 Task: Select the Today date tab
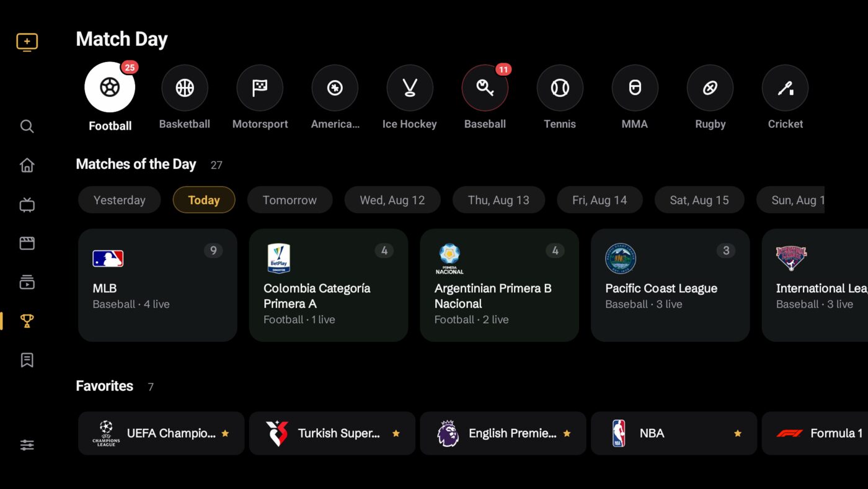(204, 200)
